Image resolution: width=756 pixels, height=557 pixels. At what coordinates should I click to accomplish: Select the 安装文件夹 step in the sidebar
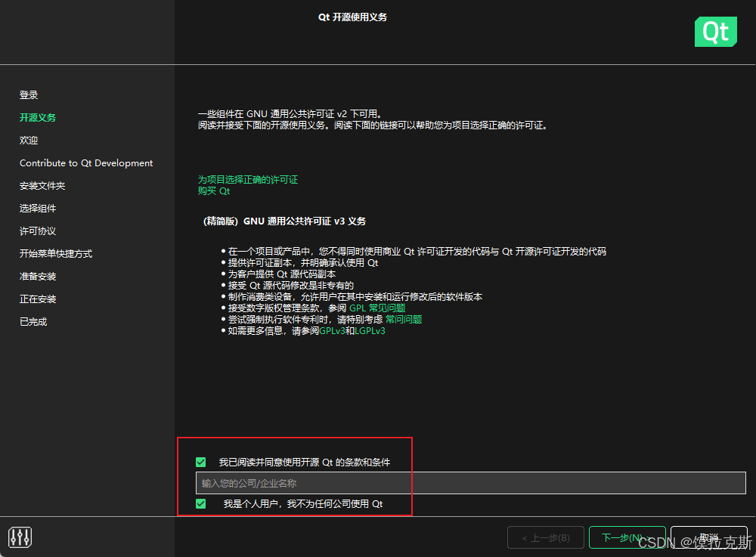click(42, 185)
